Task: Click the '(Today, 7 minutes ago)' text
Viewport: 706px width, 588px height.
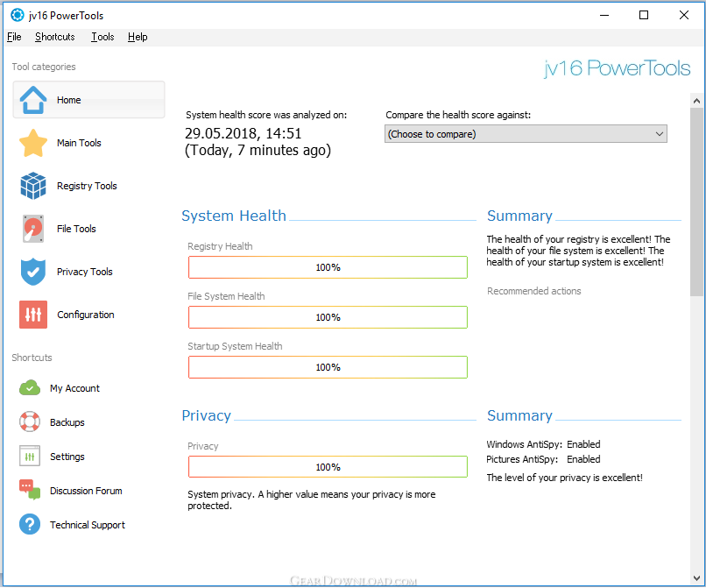Action: tap(258, 150)
